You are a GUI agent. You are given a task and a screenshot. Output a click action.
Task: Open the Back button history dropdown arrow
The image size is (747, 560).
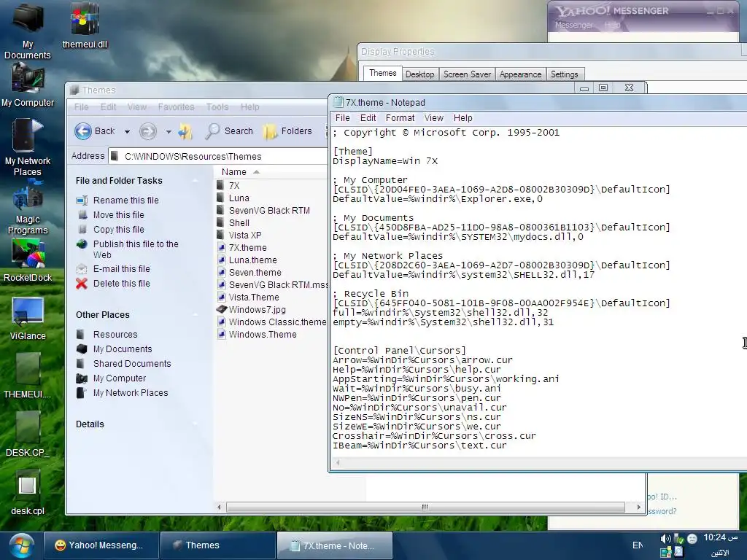click(127, 131)
